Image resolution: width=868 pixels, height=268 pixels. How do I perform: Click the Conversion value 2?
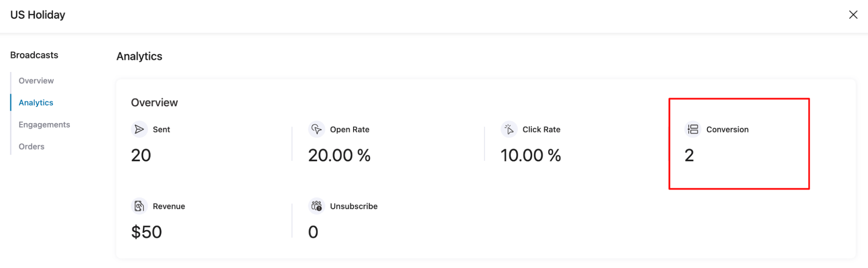click(x=690, y=155)
